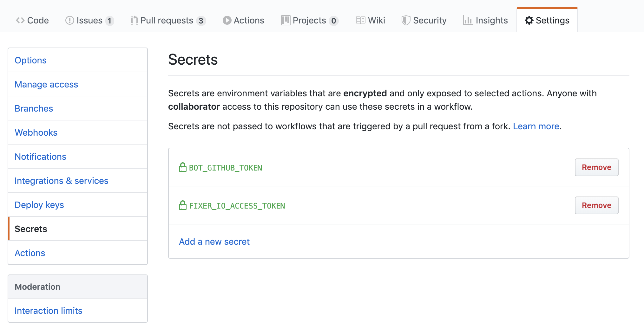Click lock icon beside BOT_GITHUB_TOKEN
The width and height of the screenshot is (644, 329).
[182, 167]
